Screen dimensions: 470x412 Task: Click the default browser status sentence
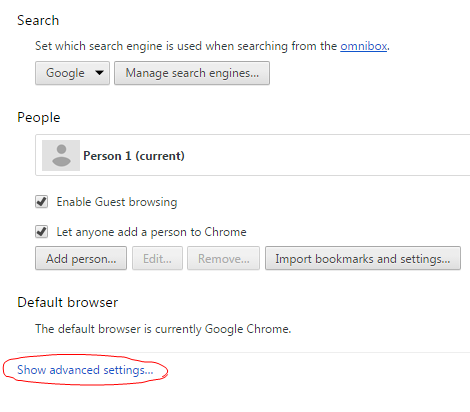click(163, 329)
